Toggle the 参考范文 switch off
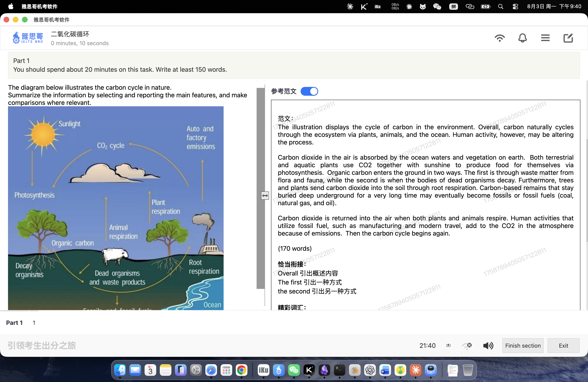Image resolution: width=588 pixels, height=382 pixels. point(309,91)
